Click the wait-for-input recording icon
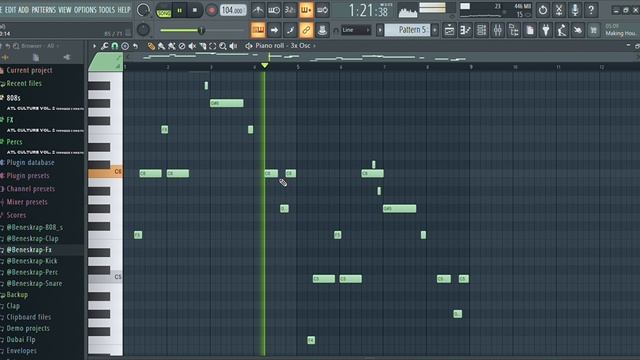Viewport: 640px width, 360px height. pyautogui.click(x=273, y=10)
